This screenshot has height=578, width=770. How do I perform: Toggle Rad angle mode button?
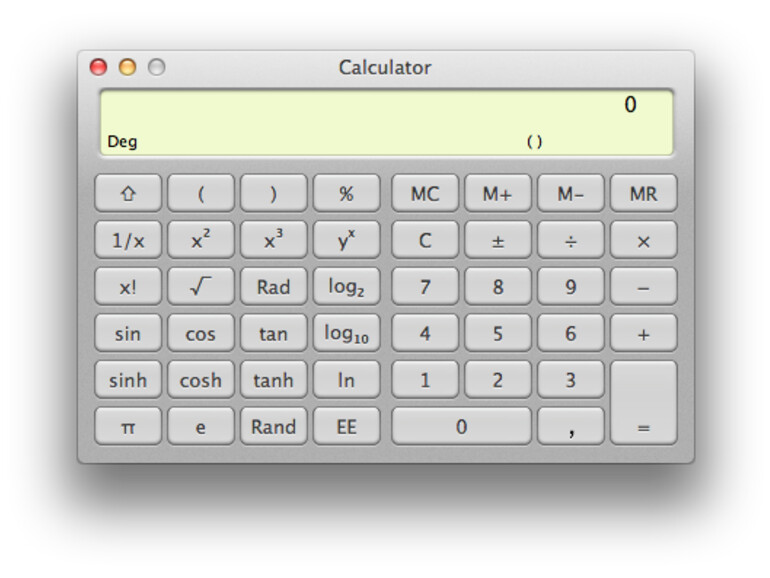273,287
